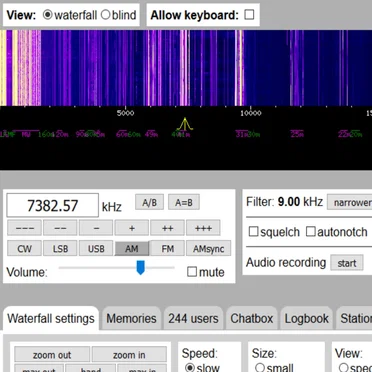Enable the squelch checkbox
Screen dimensions: 372x372
pos(253,231)
